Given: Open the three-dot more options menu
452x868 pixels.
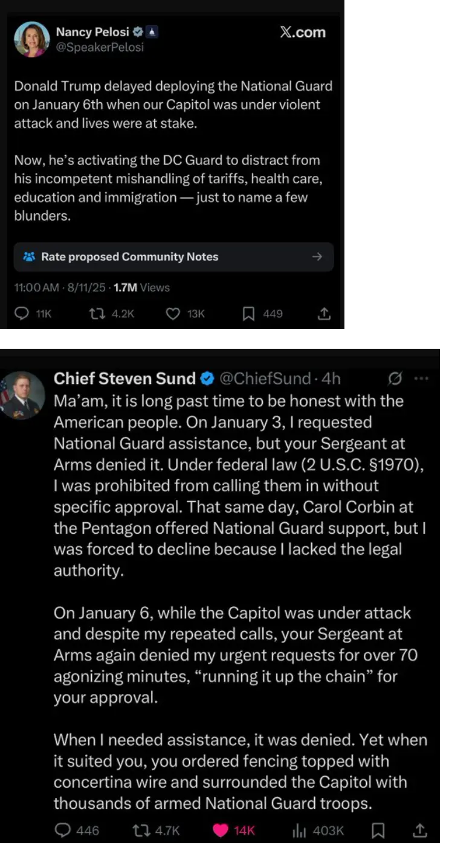Looking at the screenshot, I should (421, 379).
